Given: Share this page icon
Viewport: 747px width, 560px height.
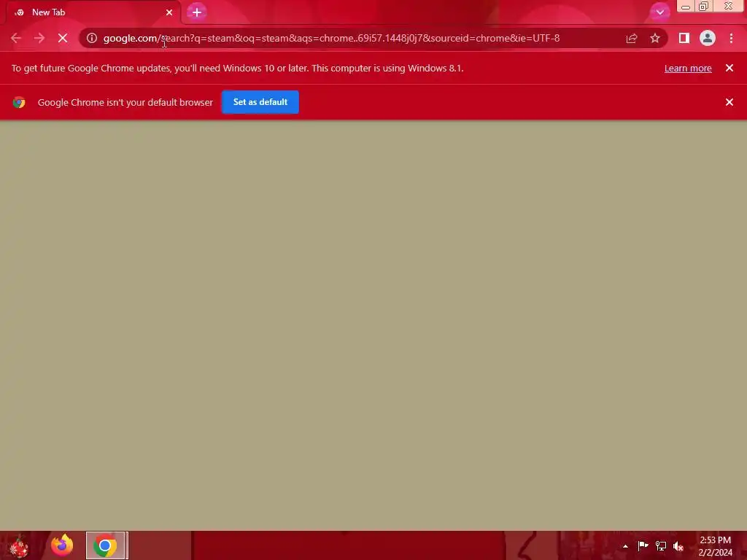Looking at the screenshot, I should 632,38.
